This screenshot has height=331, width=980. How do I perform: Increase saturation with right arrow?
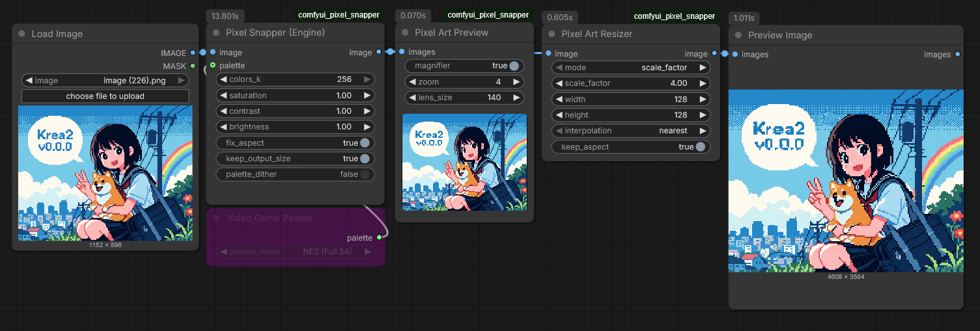point(367,95)
